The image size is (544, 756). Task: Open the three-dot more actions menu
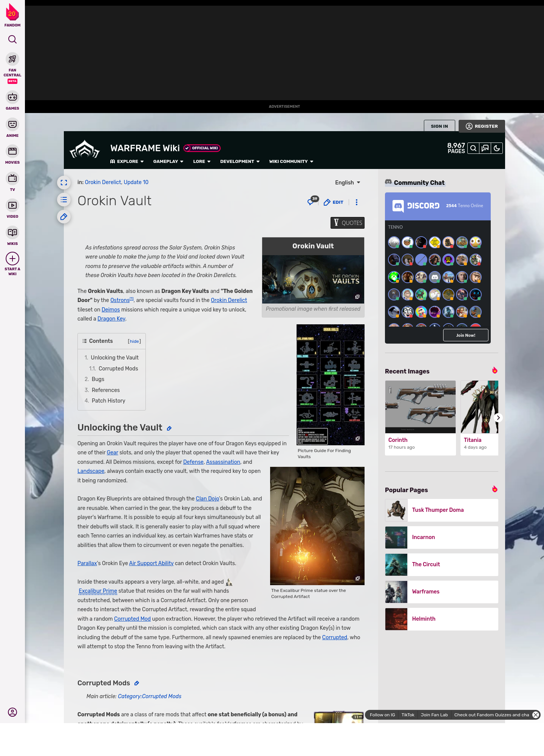(357, 202)
